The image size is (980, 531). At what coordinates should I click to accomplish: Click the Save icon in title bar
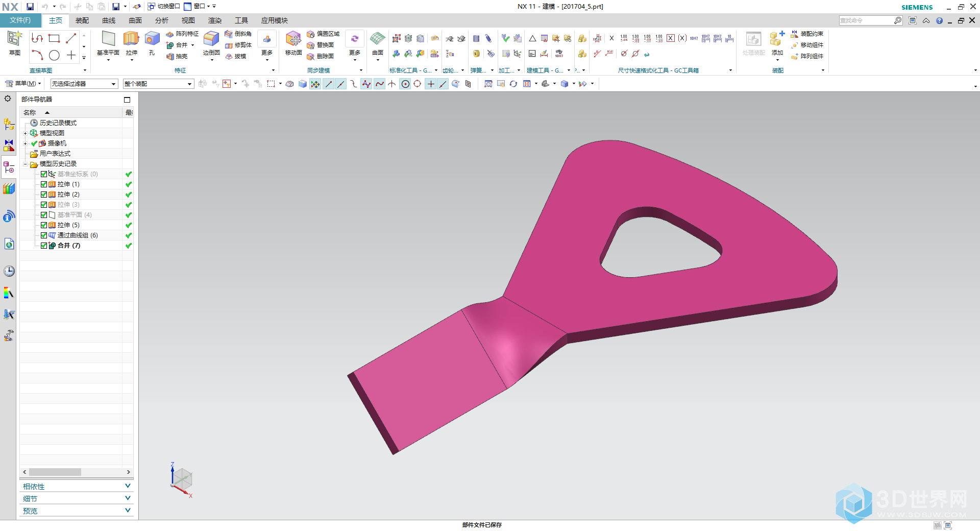pyautogui.click(x=30, y=7)
